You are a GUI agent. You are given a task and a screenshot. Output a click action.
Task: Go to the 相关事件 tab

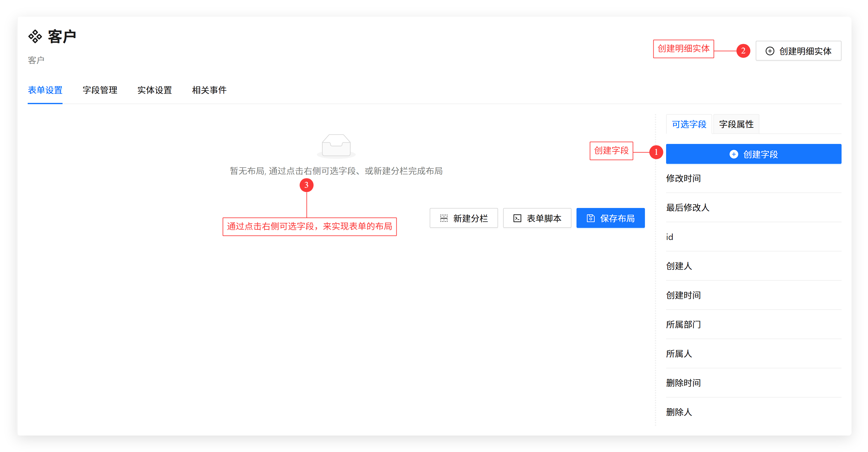209,90
